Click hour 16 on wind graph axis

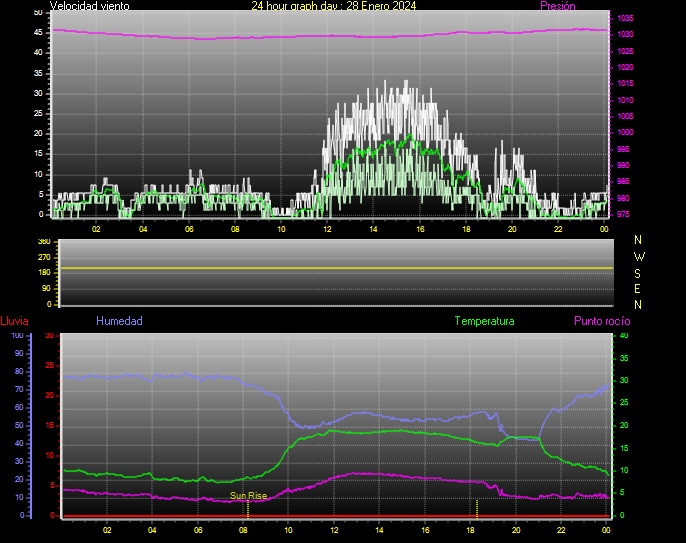(x=420, y=229)
